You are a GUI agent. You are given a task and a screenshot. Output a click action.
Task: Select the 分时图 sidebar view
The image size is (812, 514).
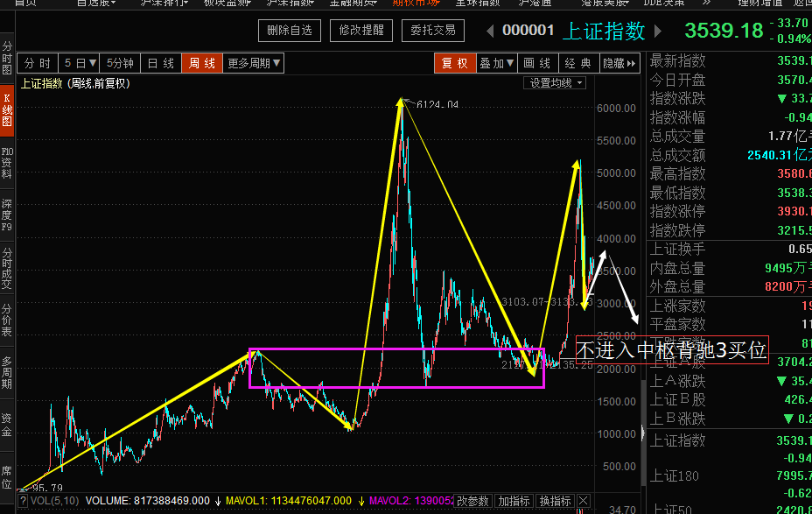click(7, 58)
